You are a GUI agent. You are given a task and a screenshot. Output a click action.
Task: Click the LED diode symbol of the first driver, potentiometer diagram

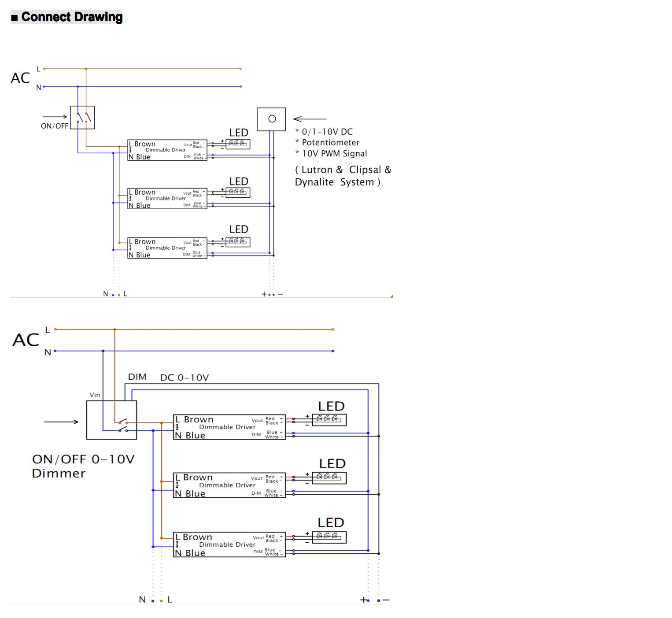238,144
